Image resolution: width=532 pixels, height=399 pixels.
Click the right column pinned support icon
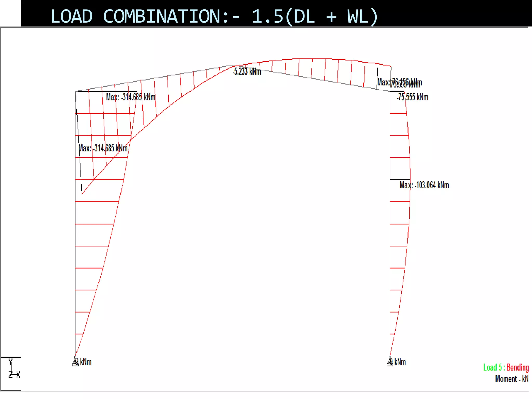[x=390, y=361]
